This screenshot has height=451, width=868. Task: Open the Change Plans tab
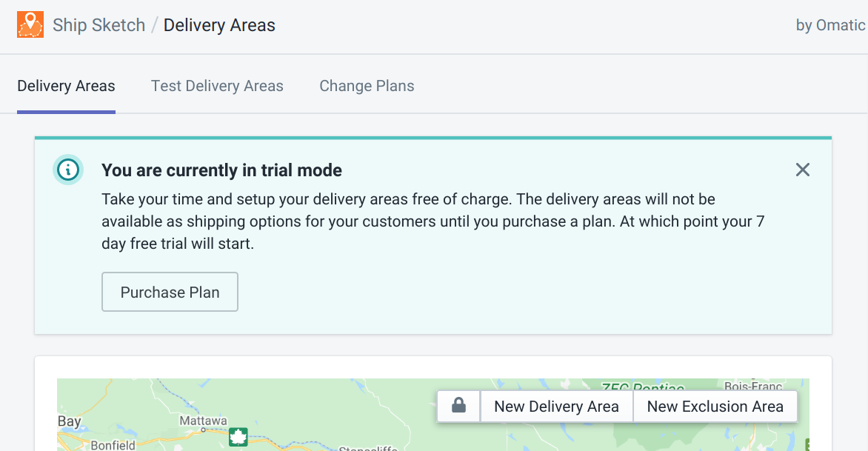point(367,86)
